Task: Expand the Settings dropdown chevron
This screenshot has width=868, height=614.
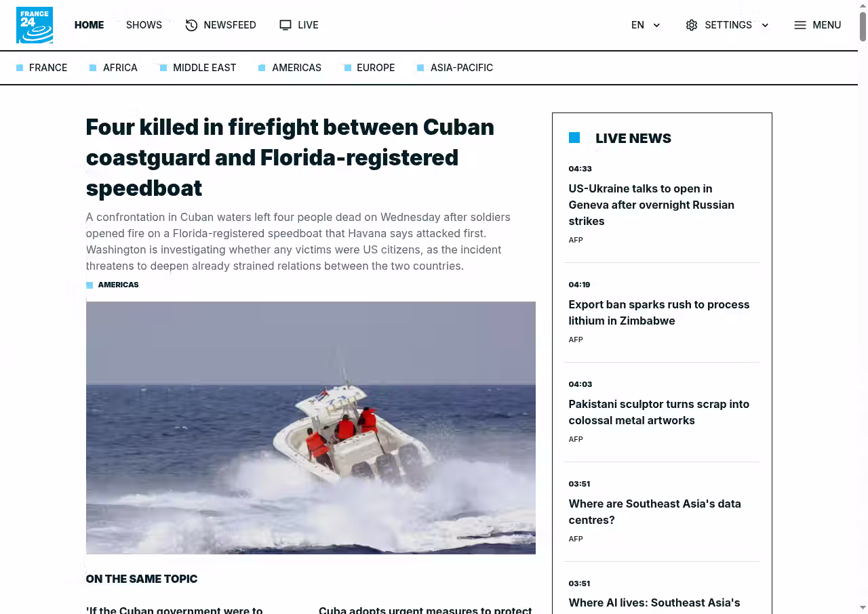Action: 765,25
